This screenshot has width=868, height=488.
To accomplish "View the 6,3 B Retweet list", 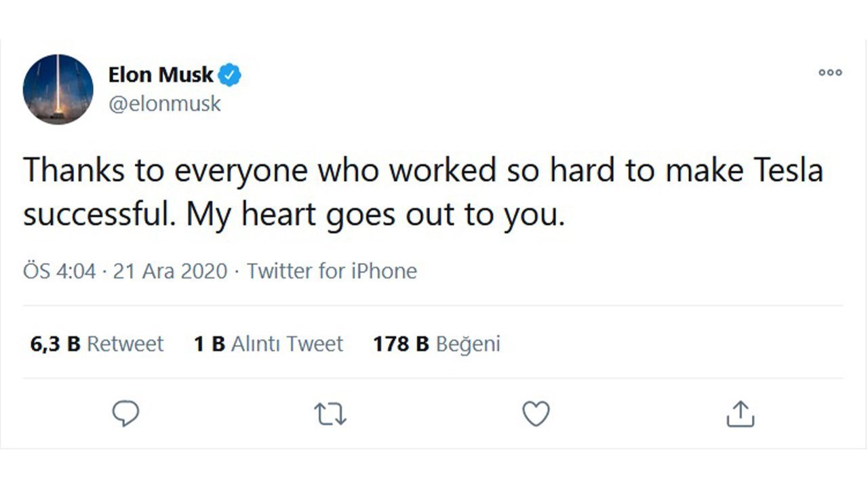I will 97,344.
